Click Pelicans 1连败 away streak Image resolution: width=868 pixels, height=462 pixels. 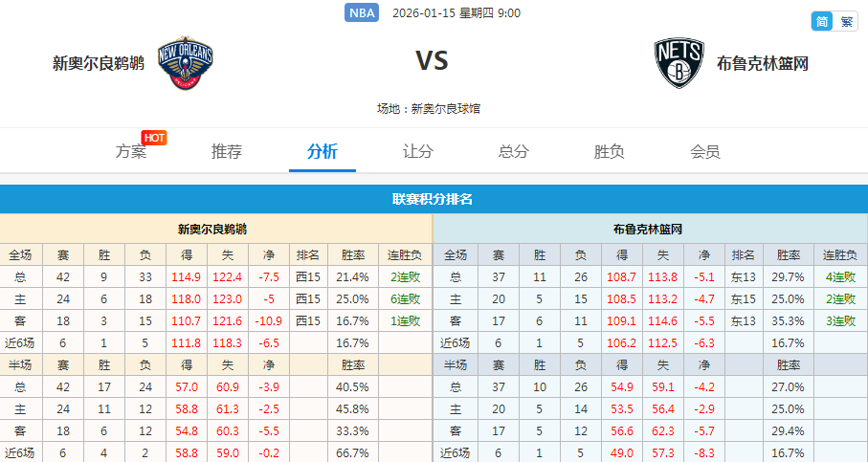coord(405,320)
